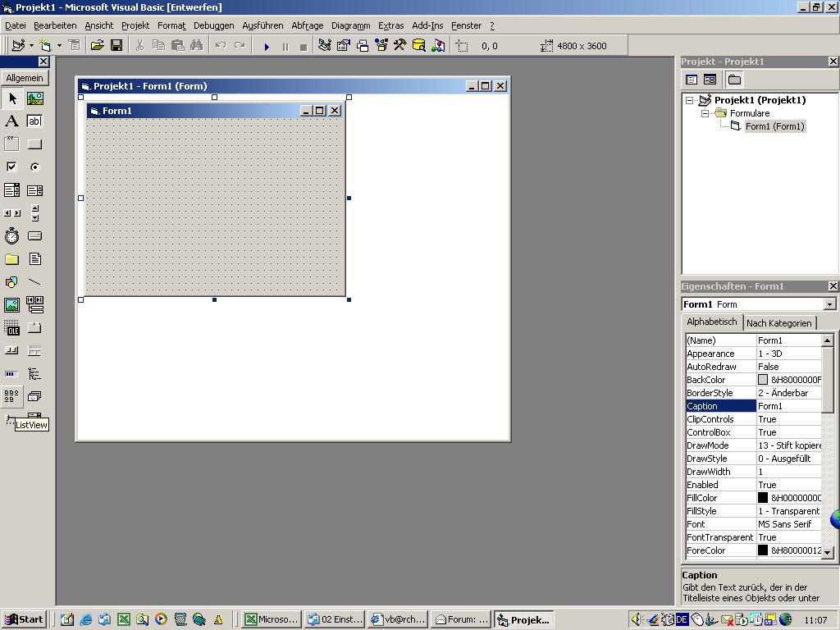Switch to the Nach Kategorien tab
This screenshot has height=630, width=840.
click(x=778, y=323)
